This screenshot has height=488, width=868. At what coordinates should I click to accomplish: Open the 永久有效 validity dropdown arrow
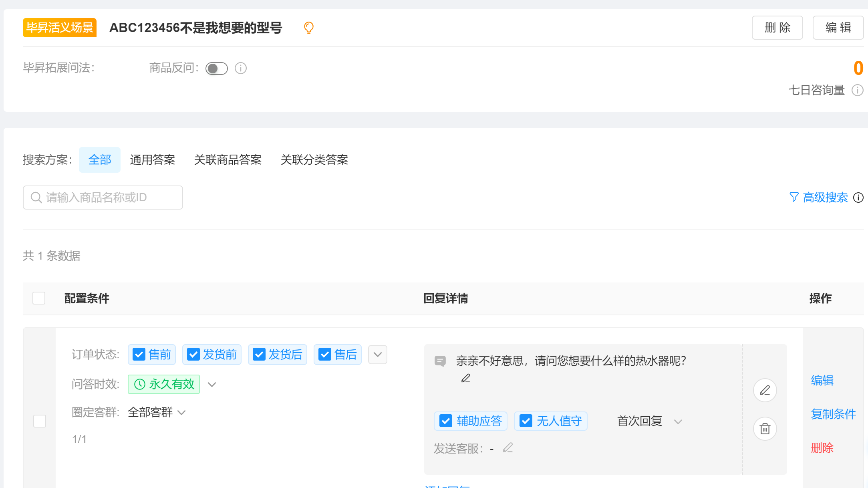tap(212, 385)
